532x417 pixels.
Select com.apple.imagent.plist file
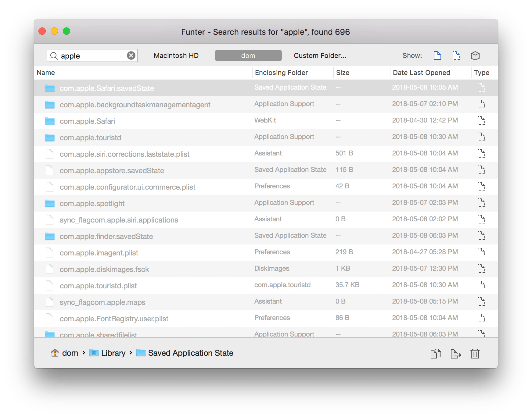[x=266, y=252]
